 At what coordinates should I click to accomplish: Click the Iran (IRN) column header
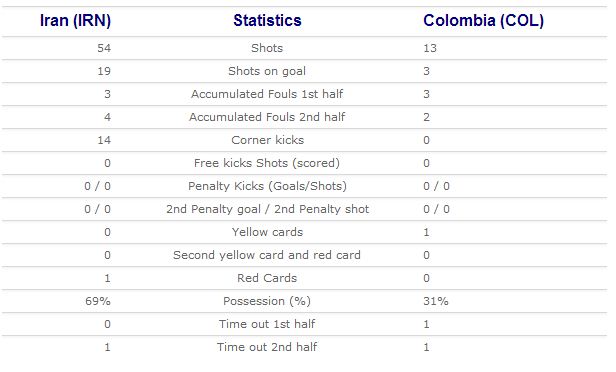click(75, 20)
